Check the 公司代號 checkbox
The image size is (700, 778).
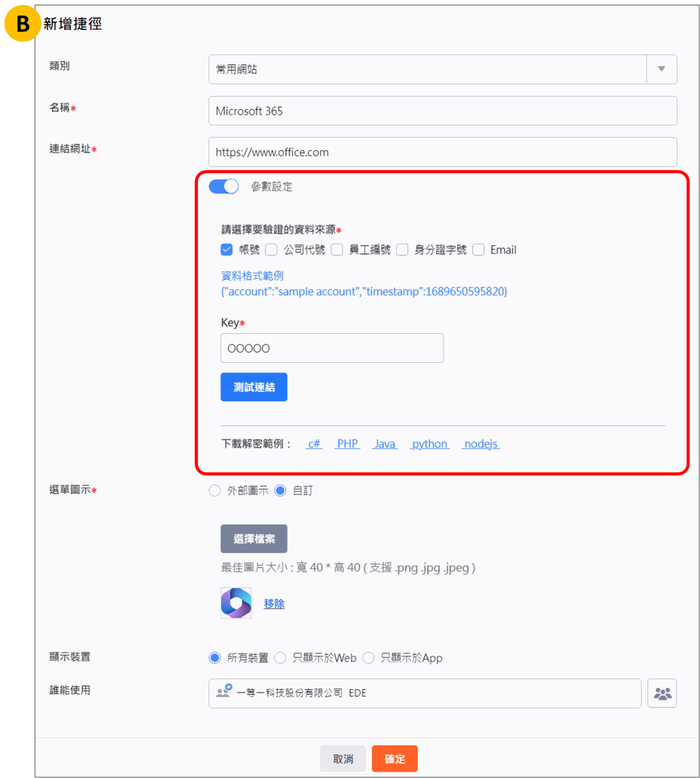[272, 249]
